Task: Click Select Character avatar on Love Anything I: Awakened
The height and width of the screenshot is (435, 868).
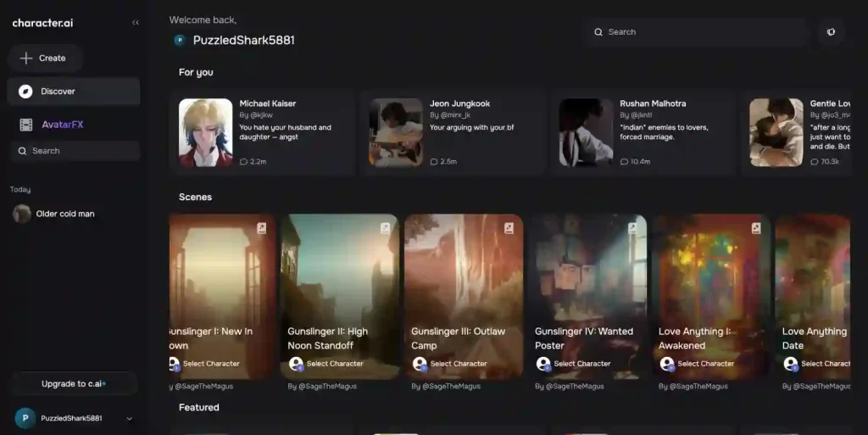Action: [x=667, y=364]
